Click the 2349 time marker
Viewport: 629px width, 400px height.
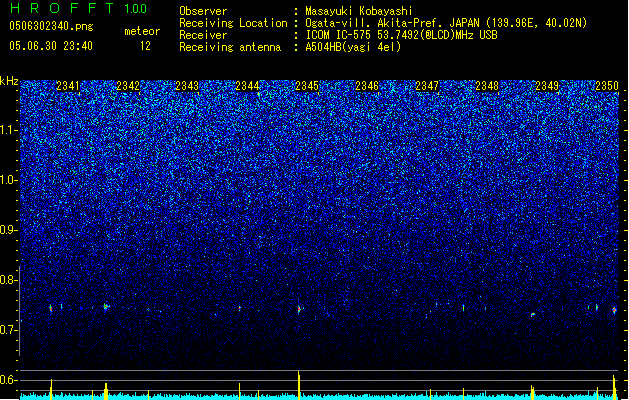pos(547,86)
